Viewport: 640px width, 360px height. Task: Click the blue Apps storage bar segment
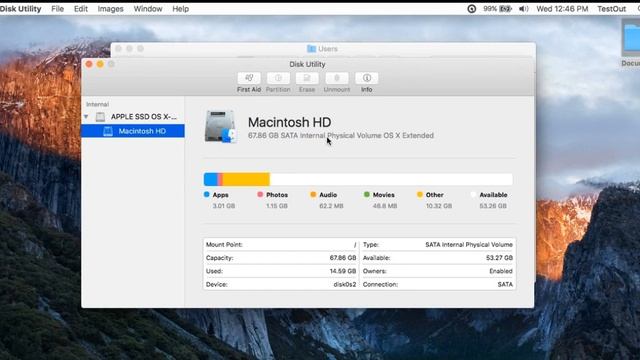coord(211,179)
